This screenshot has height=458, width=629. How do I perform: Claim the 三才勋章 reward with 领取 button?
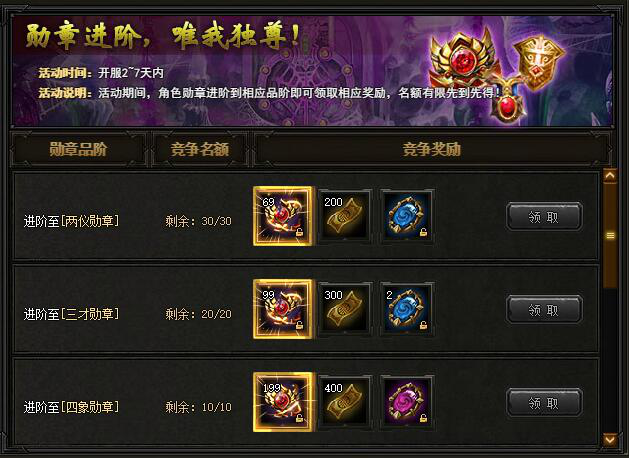click(x=544, y=310)
